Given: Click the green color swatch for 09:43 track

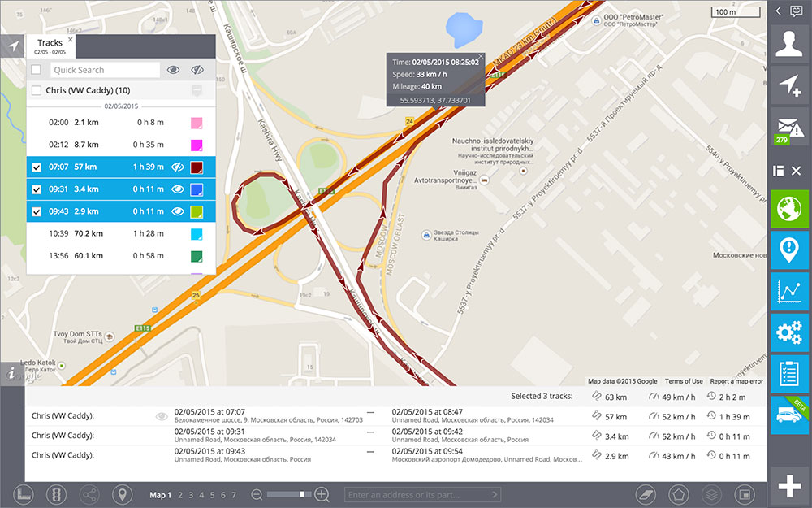Looking at the screenshot, I should click(197, 211).
